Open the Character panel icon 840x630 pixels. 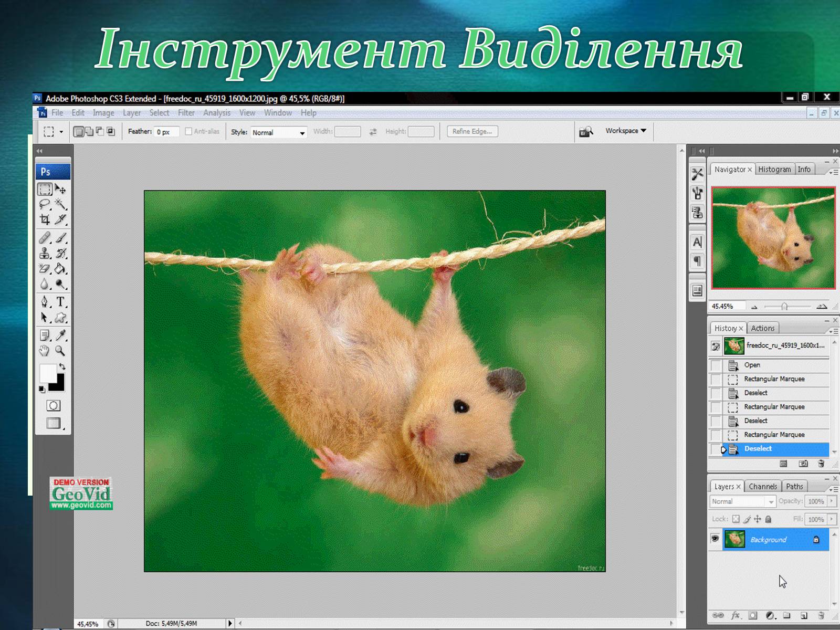tap(697, 242)
